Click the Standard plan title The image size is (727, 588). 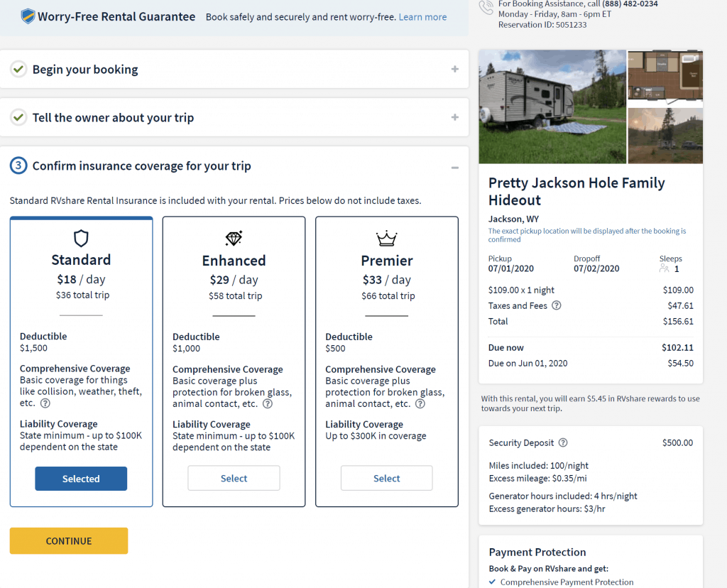point(81,260)
